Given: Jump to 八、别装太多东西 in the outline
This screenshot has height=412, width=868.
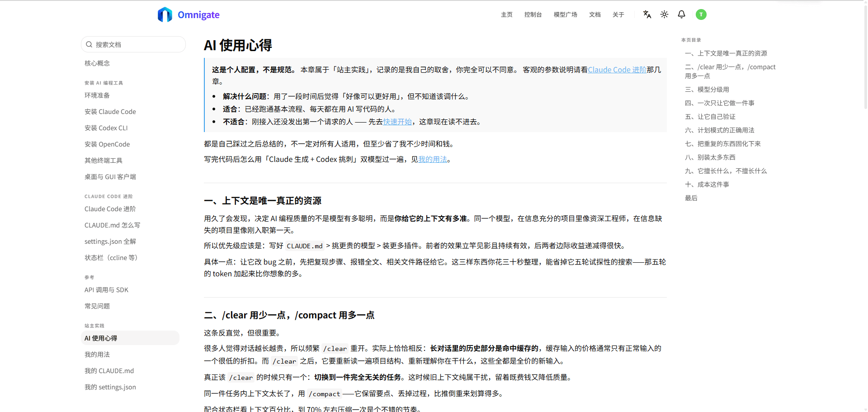Looking at the screenshot, I should 710,157.
